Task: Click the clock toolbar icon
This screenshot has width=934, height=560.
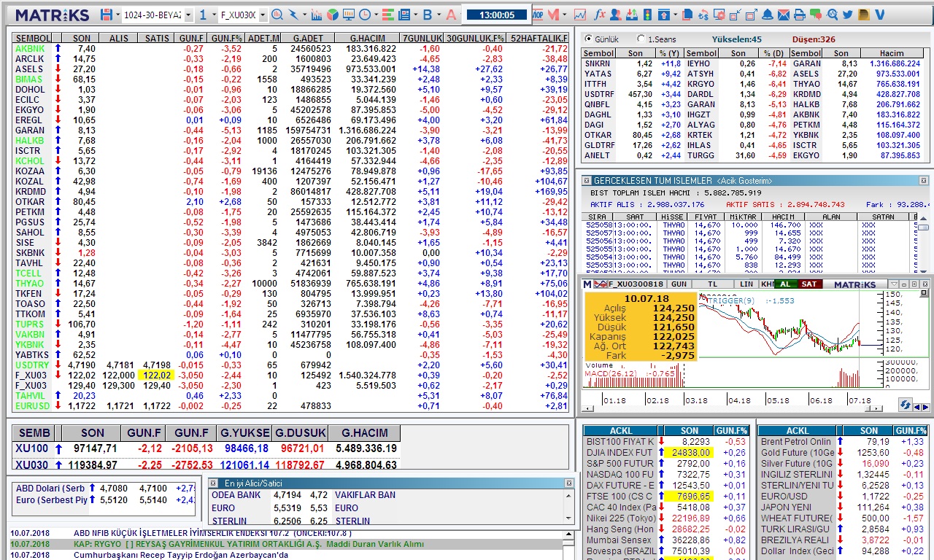Action: (x=364, y=15)
